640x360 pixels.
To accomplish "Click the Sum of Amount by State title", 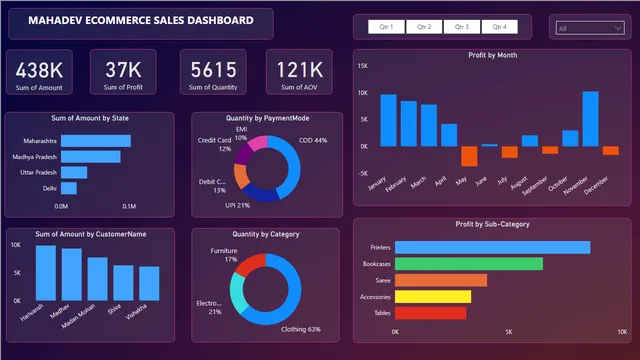I will click(x=90, y=118).
